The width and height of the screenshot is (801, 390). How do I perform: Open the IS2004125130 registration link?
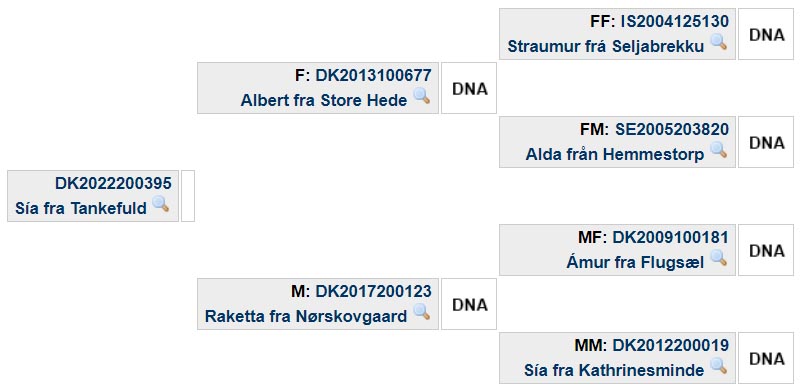coord(674,21)
